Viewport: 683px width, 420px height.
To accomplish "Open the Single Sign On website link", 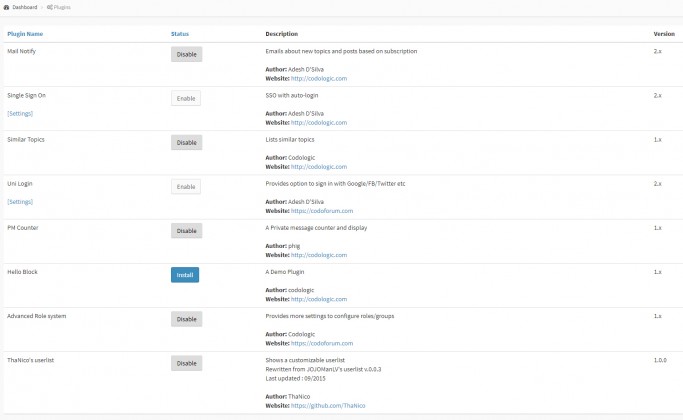I will coord(319,122).
